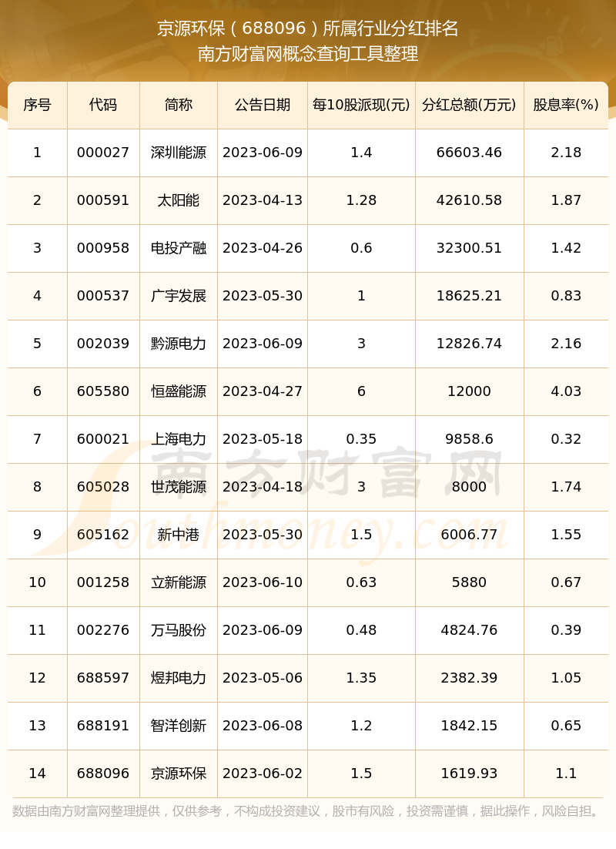Viewport: 616px width, 849px height.
Task: Click the date 2023-05-06
Action: [263, 678]
